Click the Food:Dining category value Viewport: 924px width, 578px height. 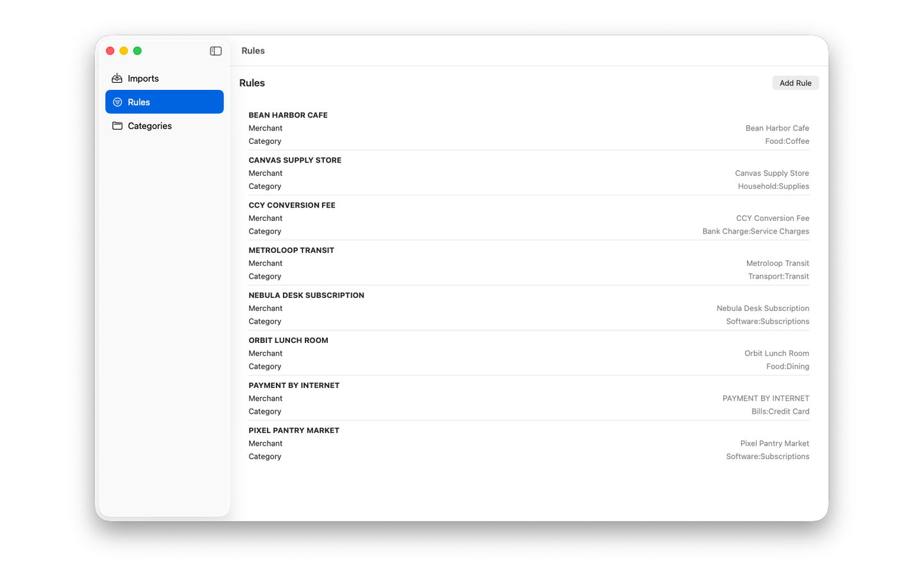coord(787,366)
